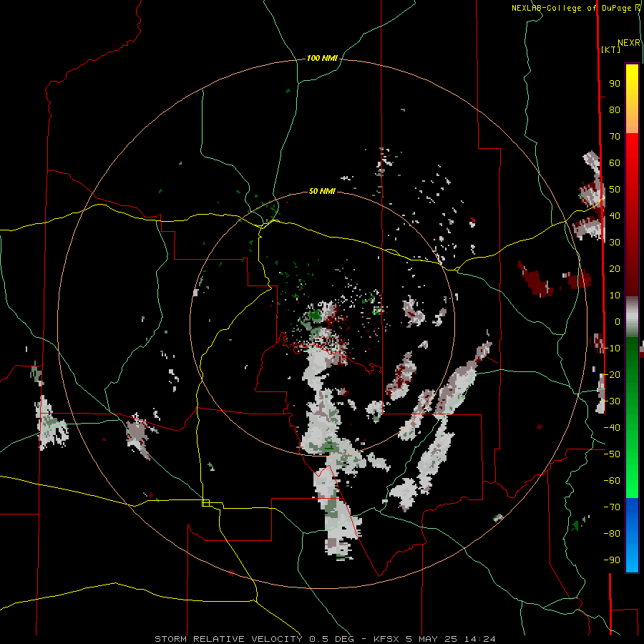644x644 pixels.
Task: Click the "NEXR" label above the color bar
Action: click(x=629, y=43)
